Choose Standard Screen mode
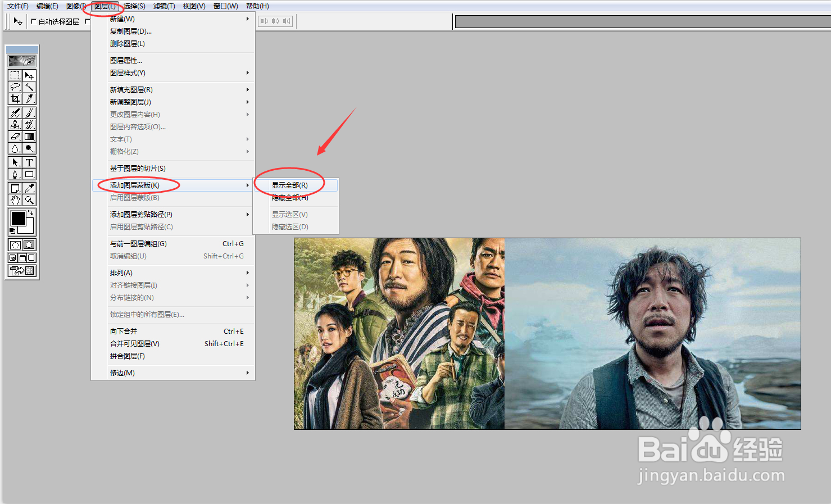 13,258
